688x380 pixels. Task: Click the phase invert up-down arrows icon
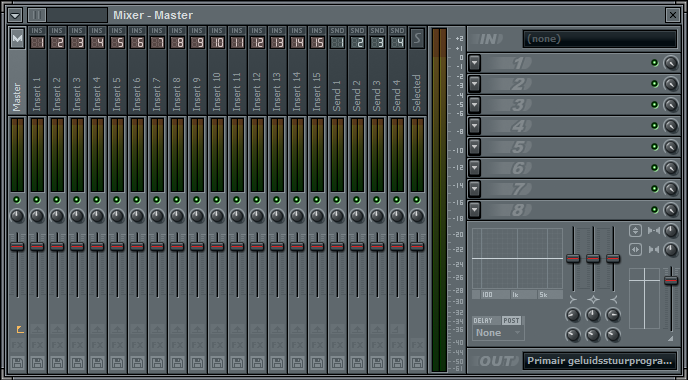click(x=635, y=230)
